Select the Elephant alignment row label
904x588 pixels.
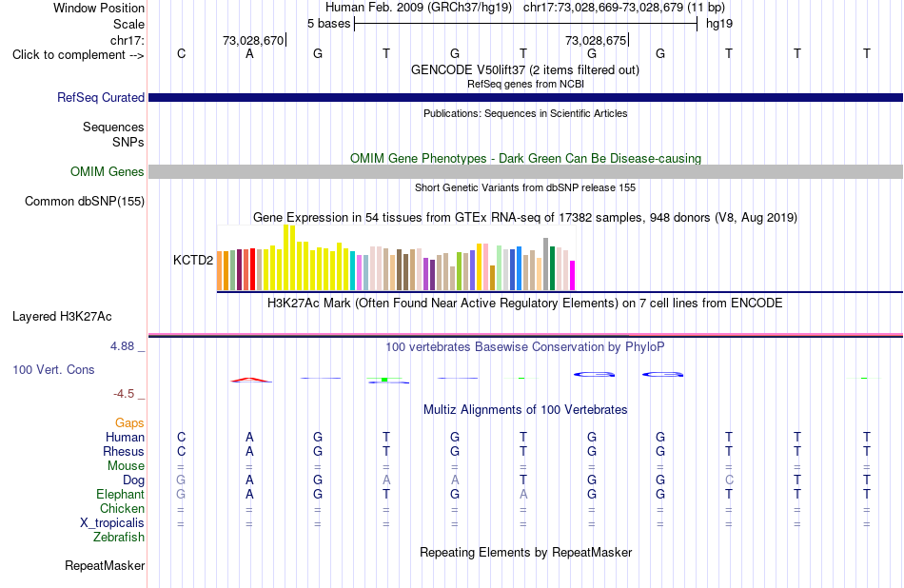tap(120, 494)
